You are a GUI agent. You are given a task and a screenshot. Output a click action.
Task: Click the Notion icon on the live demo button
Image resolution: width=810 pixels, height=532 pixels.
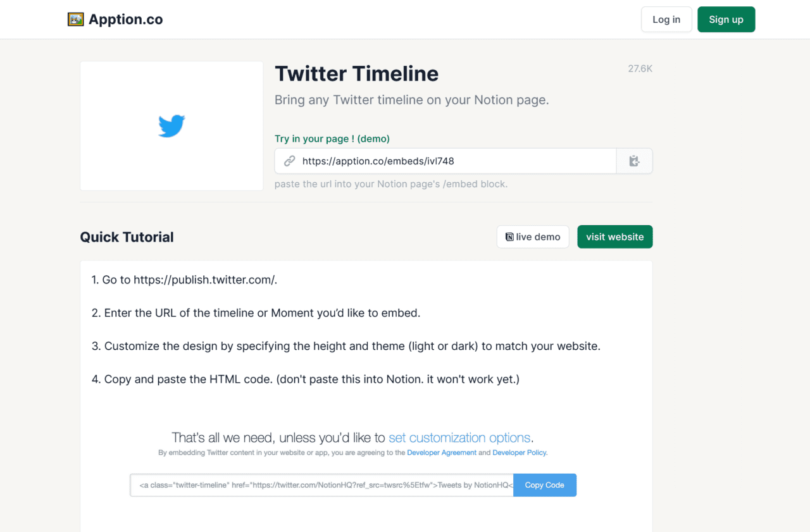click(509, 237)
